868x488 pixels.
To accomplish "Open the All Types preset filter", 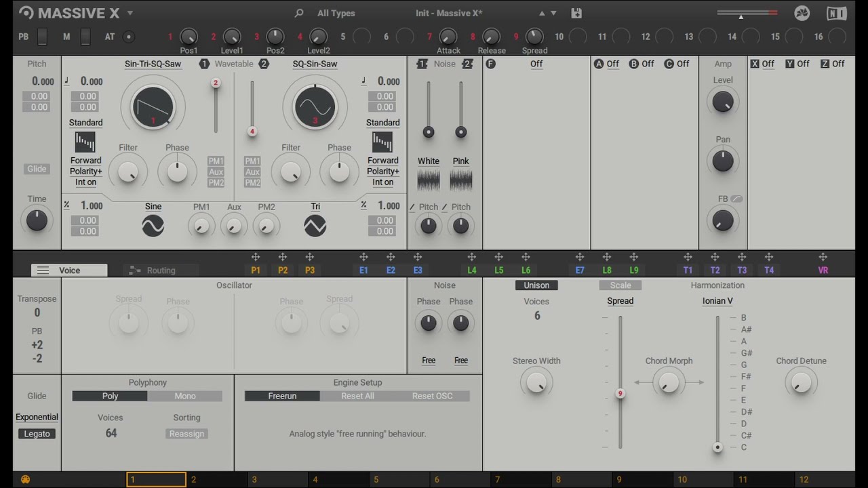I will (336, 13).
